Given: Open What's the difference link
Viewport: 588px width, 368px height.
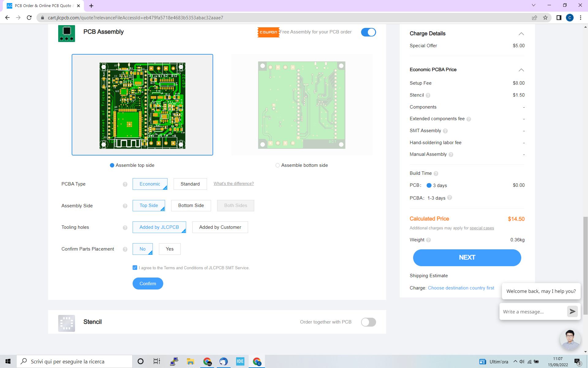Looking at the screenshot, I should pos(233,184).
